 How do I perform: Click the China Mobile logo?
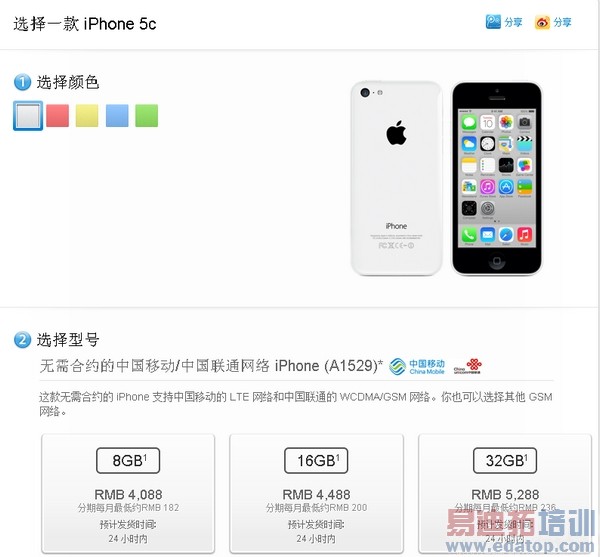pos(417,366)
